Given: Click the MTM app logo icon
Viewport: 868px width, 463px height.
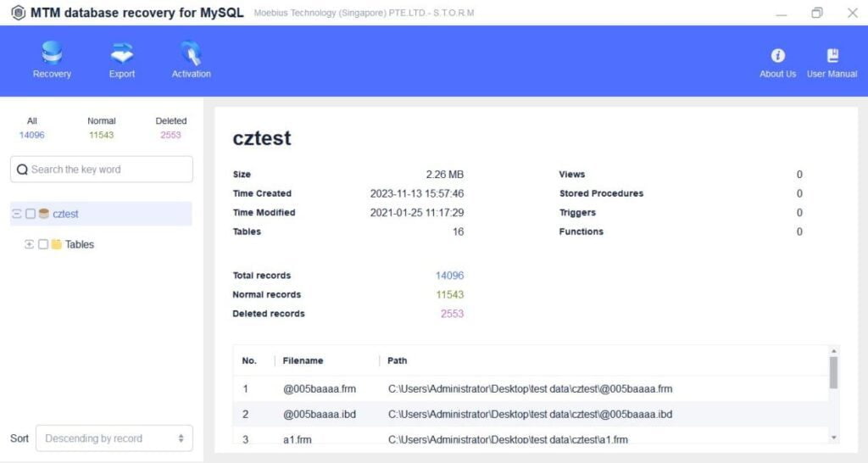Looking at the screenshot, I should tap(19, 13).
